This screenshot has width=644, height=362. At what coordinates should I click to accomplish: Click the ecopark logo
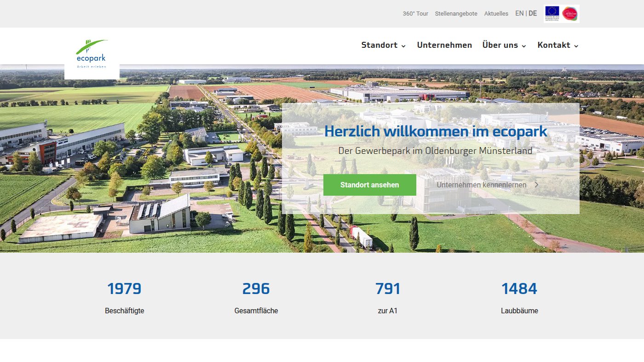click(x=92, y=54)
